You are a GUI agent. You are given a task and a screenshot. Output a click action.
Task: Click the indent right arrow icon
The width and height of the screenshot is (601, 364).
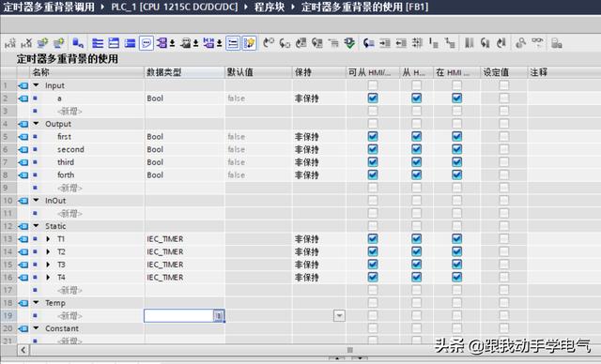[385, 43]
